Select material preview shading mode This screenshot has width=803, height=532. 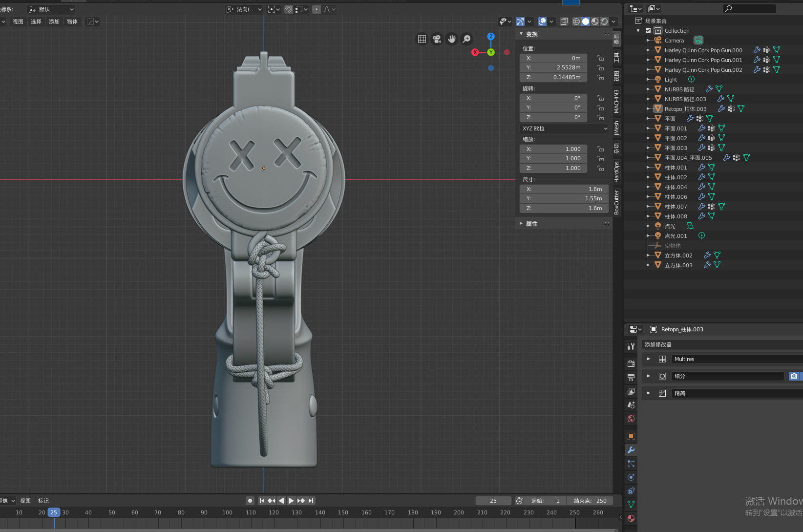tap(595, 21)
